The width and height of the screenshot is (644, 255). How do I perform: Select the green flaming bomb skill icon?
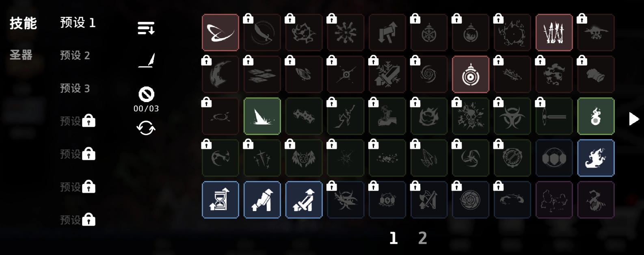[596, 116]
